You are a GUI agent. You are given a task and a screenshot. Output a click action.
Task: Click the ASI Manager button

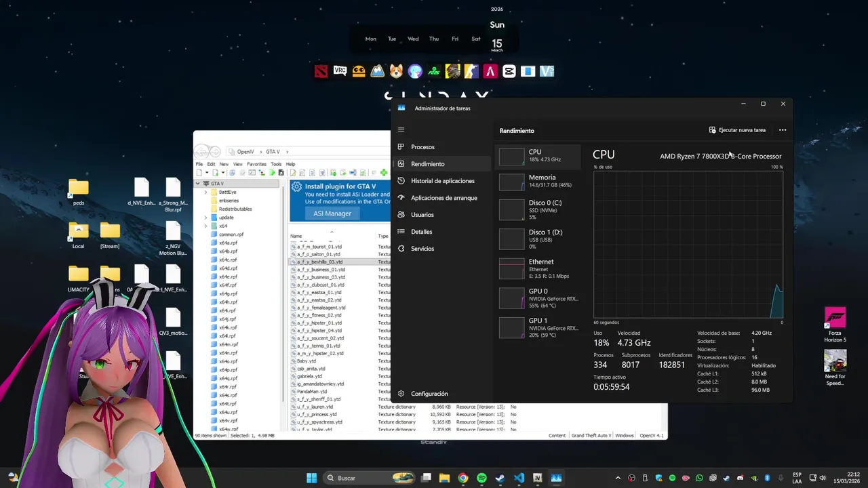[332, 213]
